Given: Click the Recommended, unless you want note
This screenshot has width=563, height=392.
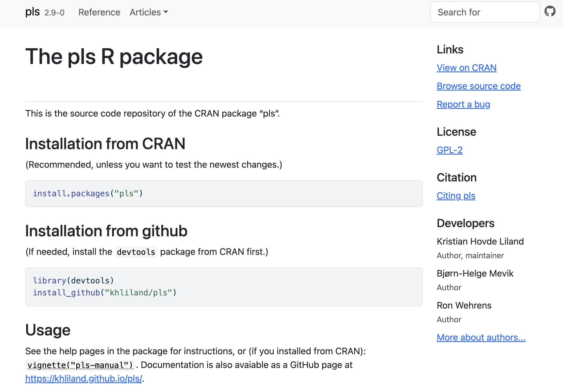Looking at the screenshot, I should [x=154, y=165].
